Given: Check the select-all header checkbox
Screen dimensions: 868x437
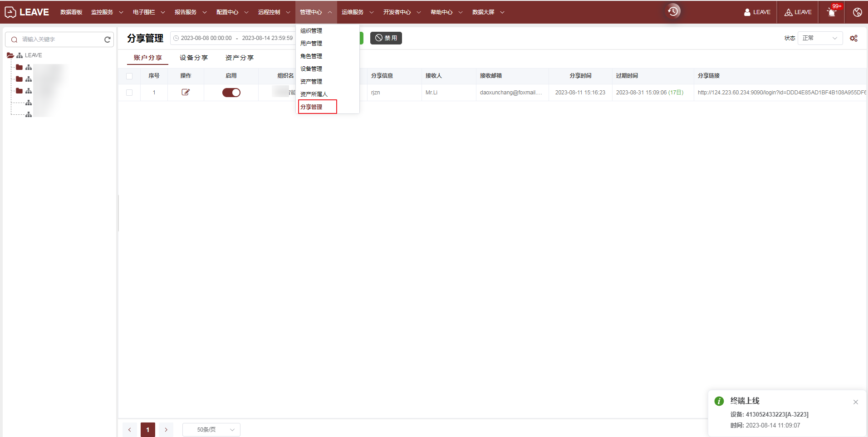Looking at the screenshot, I should click(x=129, y=76).
